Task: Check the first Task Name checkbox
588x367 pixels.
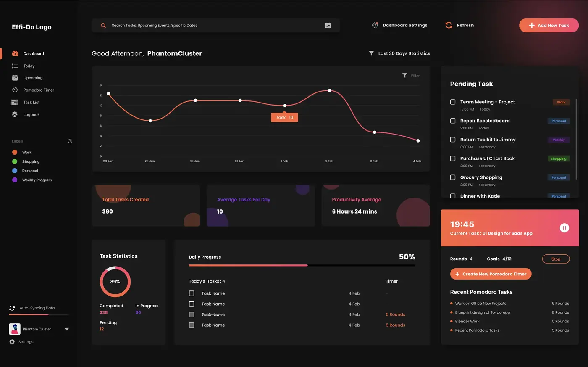Action: [192, 293]
